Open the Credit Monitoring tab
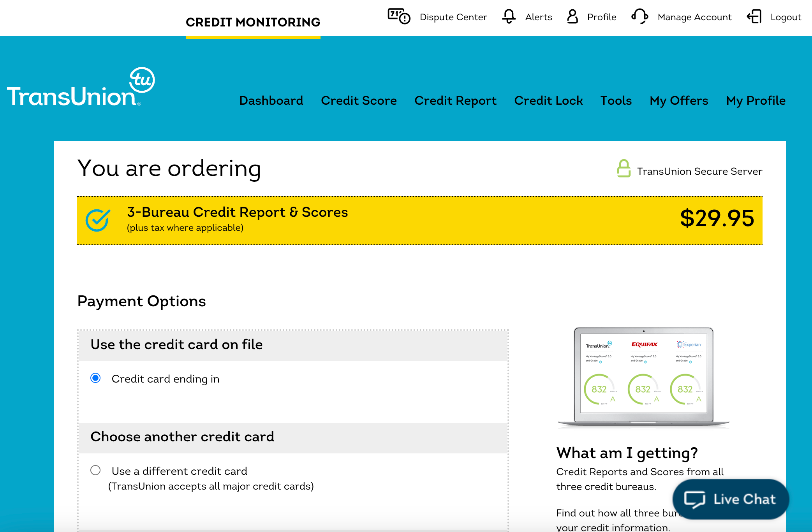Viewport: 812px width, 532px height. tap(253, 22)
